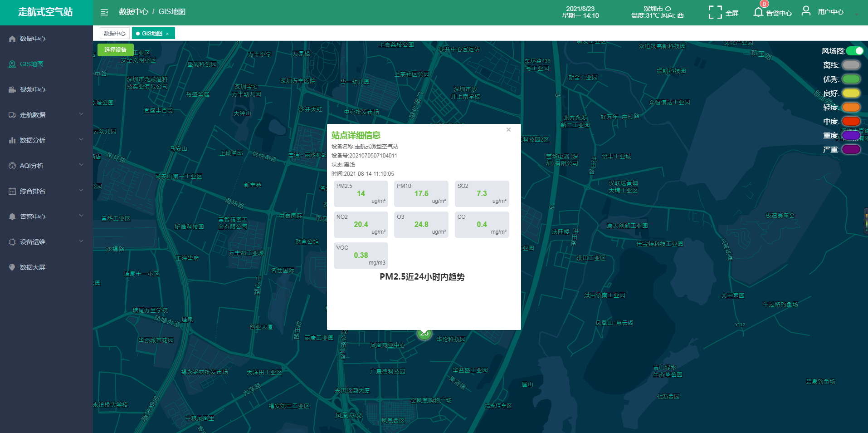Screen dimensions: 868x433
Task: Click the 数据分析 bar chart icon
Action: pyautogui.click(x=12, y=141)
